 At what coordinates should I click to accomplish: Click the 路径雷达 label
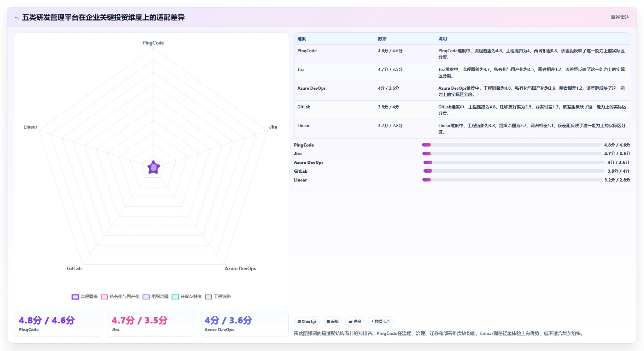coord(620,17)
